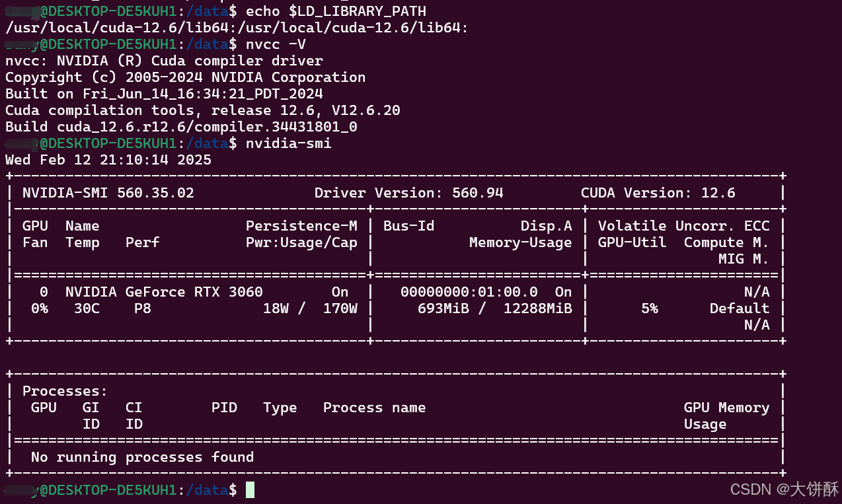Click the 'GPU-Util' column header
The width and height of the screenshot is (842, 504).
632,242
